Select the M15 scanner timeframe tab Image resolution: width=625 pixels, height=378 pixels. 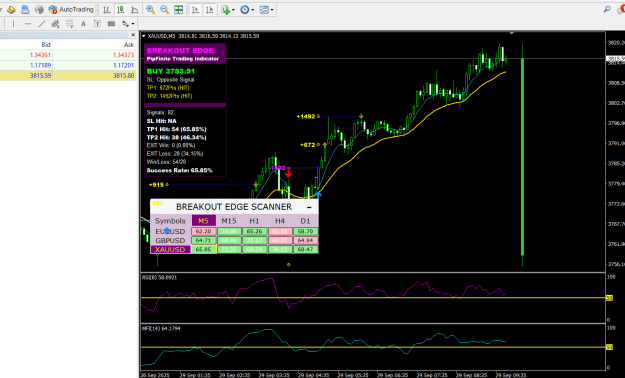click(x=229, y=221)
